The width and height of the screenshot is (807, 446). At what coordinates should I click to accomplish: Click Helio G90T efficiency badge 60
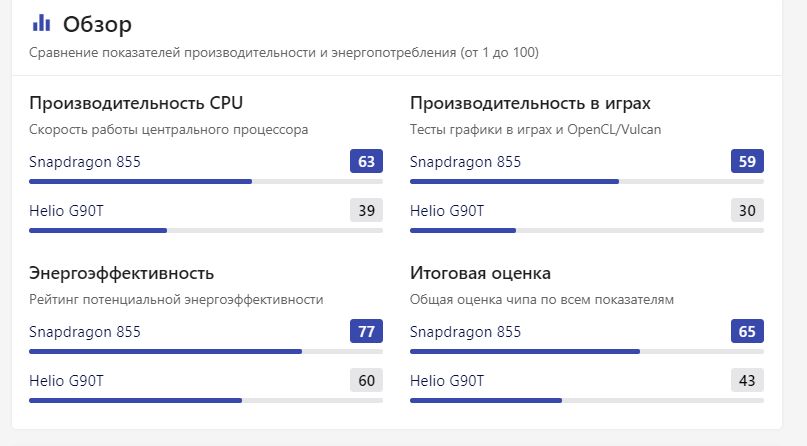[x=366, y=381]
